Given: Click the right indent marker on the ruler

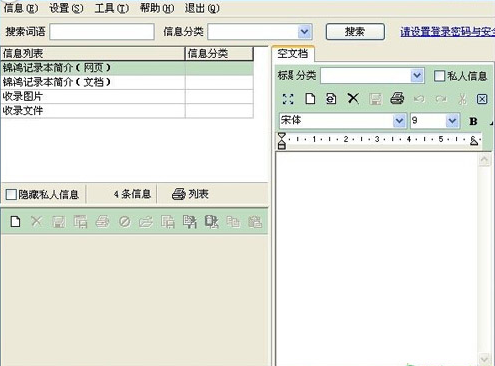Looking at the screenshot, I should (474, 141).
